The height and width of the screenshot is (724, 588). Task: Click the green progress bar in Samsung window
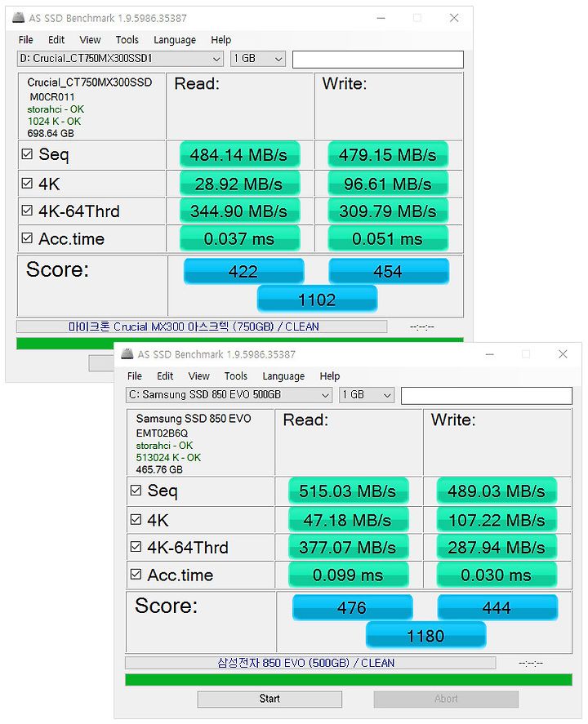349,680
